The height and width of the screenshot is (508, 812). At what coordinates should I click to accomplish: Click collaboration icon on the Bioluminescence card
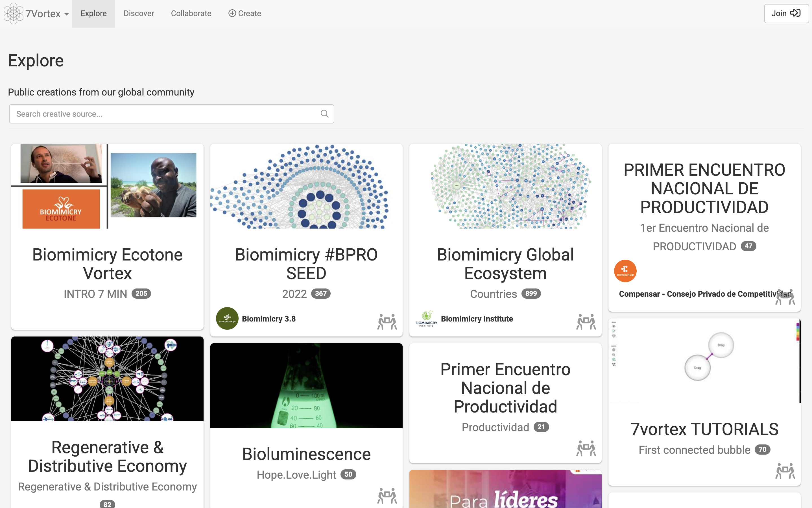pyautogui.click(x=387, y=496)
